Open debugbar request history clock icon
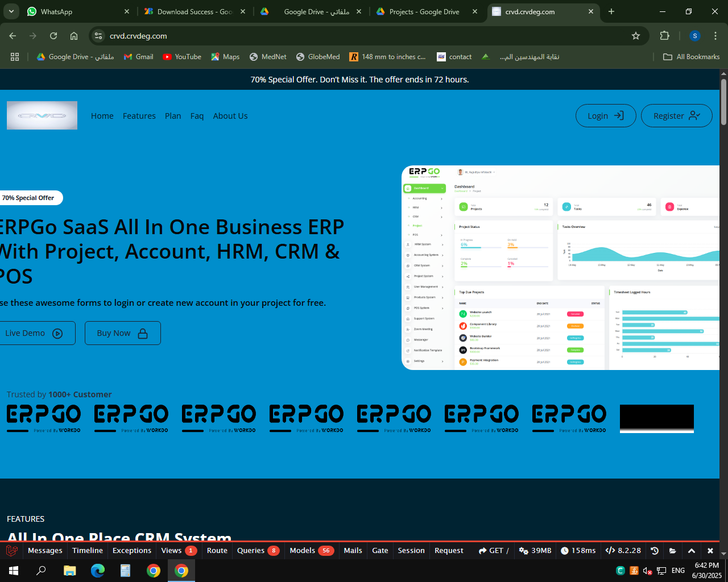Screen dimensions: 728x582 click(655, 550)
